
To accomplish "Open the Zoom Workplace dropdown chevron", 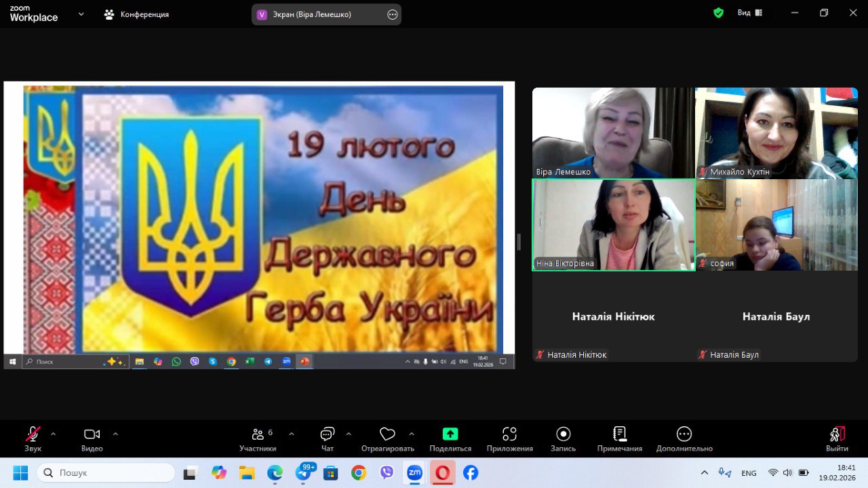I will click(81, 14).
